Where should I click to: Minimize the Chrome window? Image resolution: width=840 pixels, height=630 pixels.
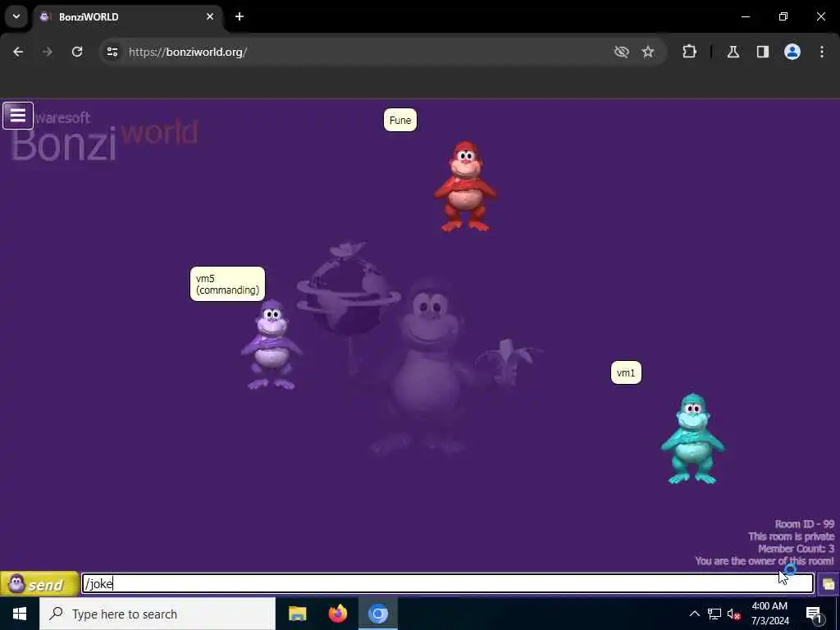point(746,16)
